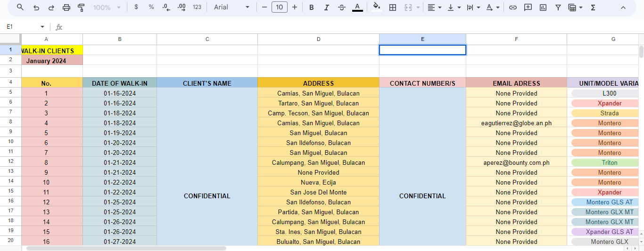Collapse the toolbar with up chevron
Viewport: 644px width, 251px height.
pos(623,8)
